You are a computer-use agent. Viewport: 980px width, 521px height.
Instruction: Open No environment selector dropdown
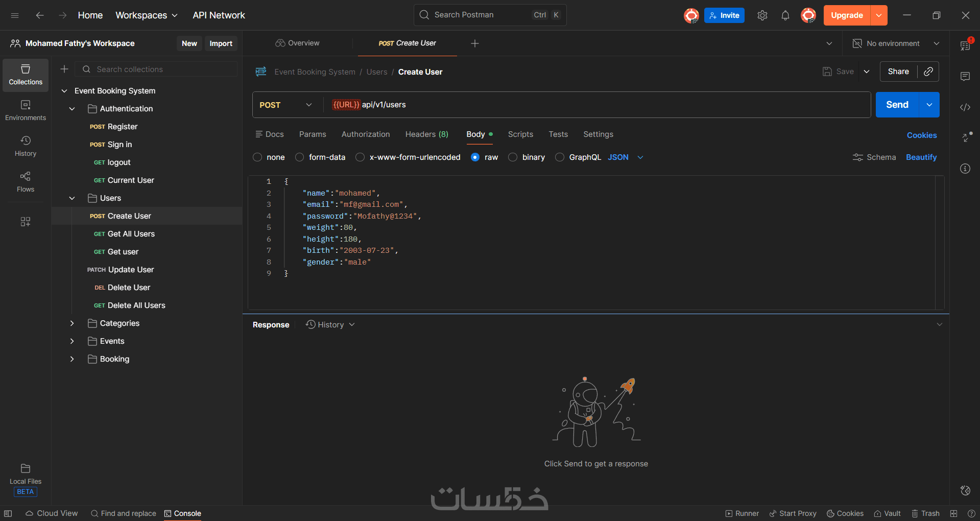coord(896,43)
